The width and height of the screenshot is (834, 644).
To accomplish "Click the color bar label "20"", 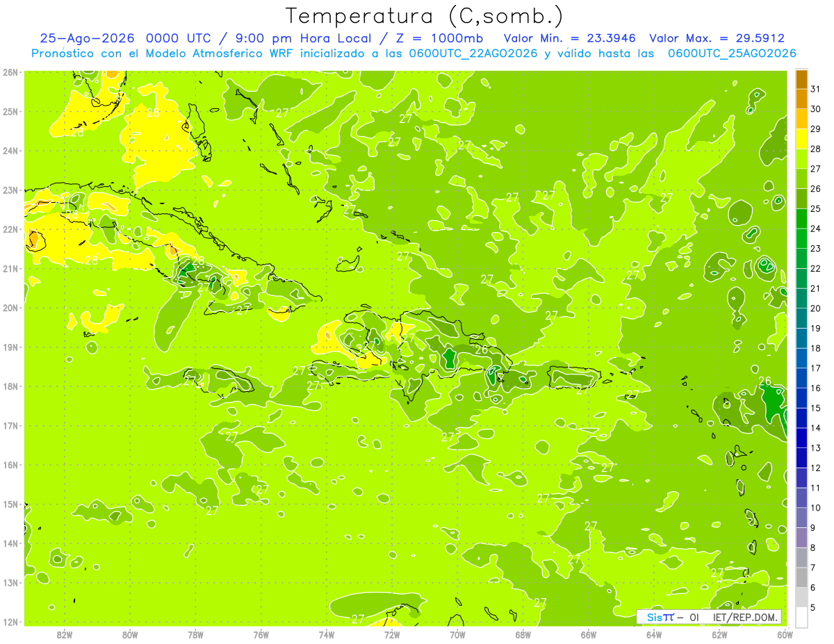I will [x=815, y=309].
